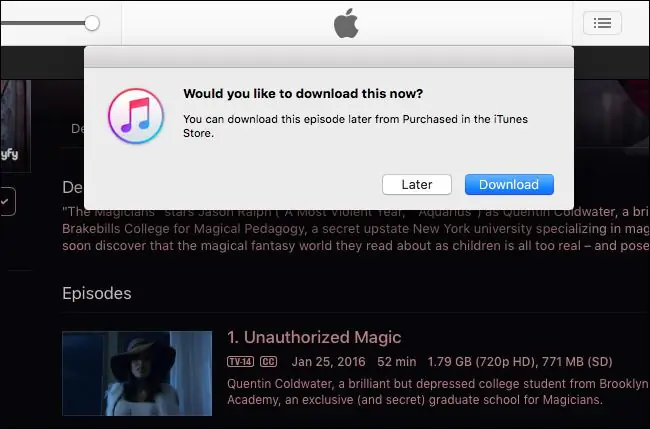The width and height of the screenshot is (650, 429).
Task: Open the Up Next list icon
Action: coord(602,23)
